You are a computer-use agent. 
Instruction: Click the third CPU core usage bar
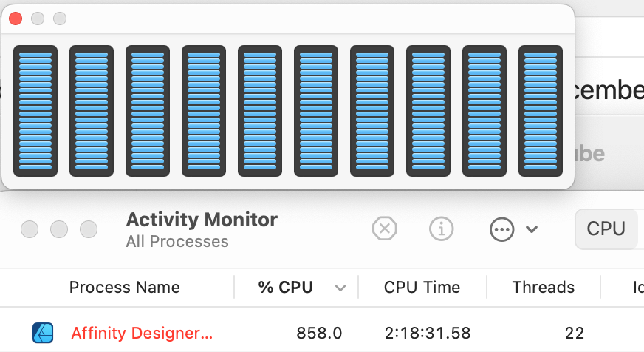(148, 111)
